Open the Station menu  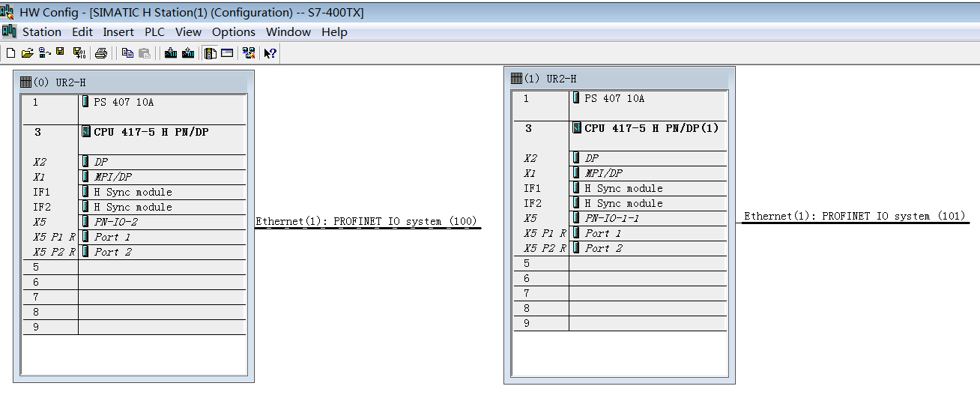point(42,31)
